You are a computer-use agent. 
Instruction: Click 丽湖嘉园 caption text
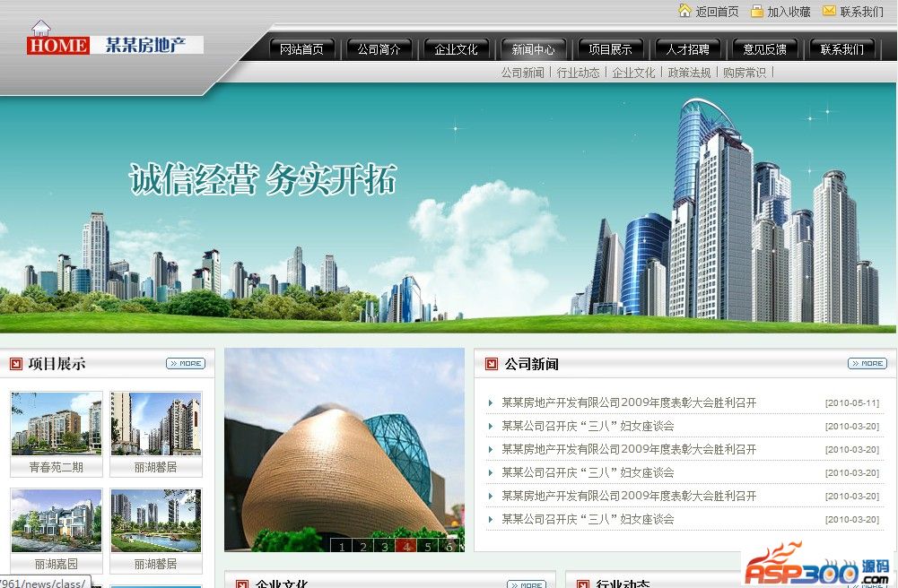(57, 564)
